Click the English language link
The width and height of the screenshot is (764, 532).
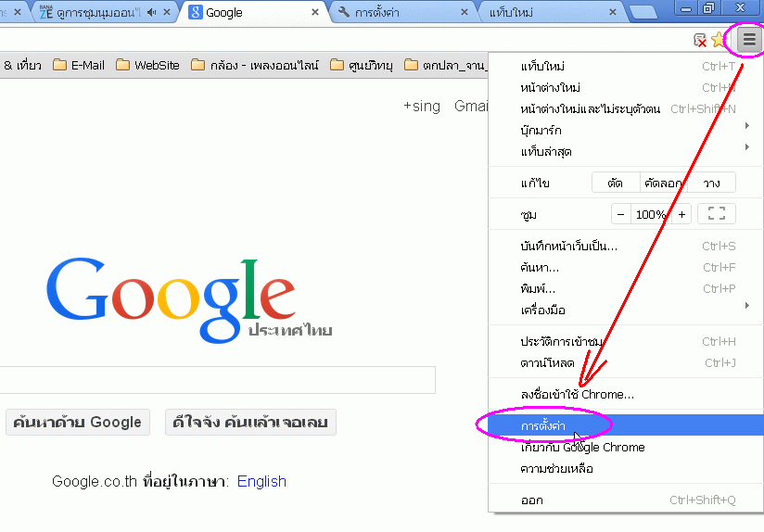point(261,481)
